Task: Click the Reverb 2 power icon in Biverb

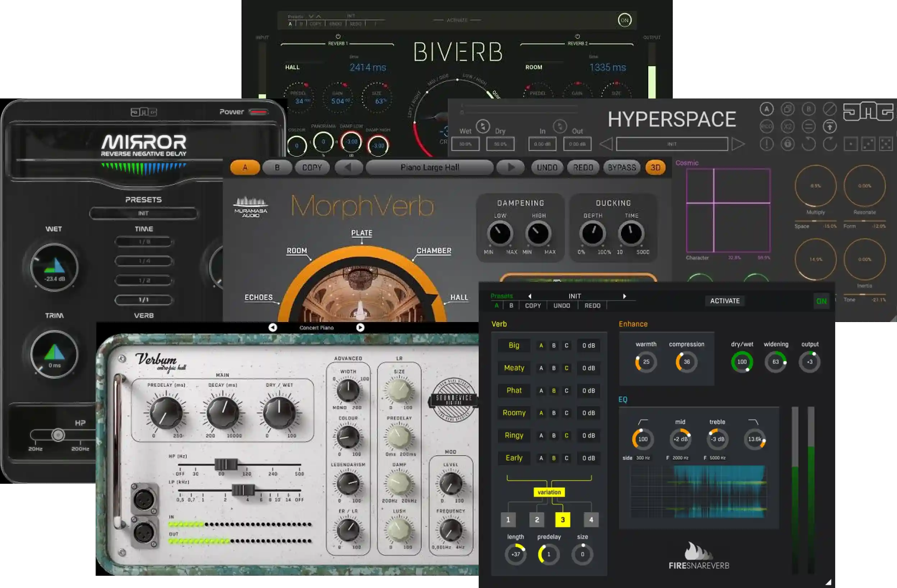Action: [578, 37]
